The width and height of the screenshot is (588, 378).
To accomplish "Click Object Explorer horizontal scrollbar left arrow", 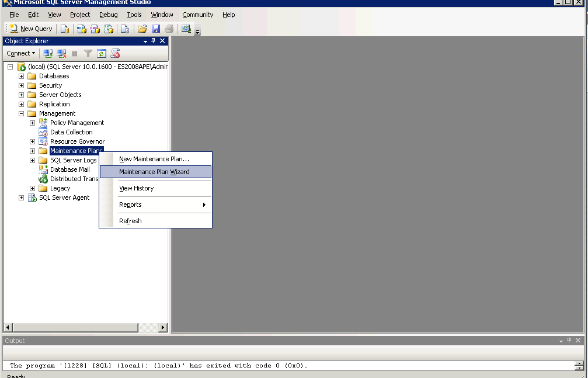I will coord(8,328).
